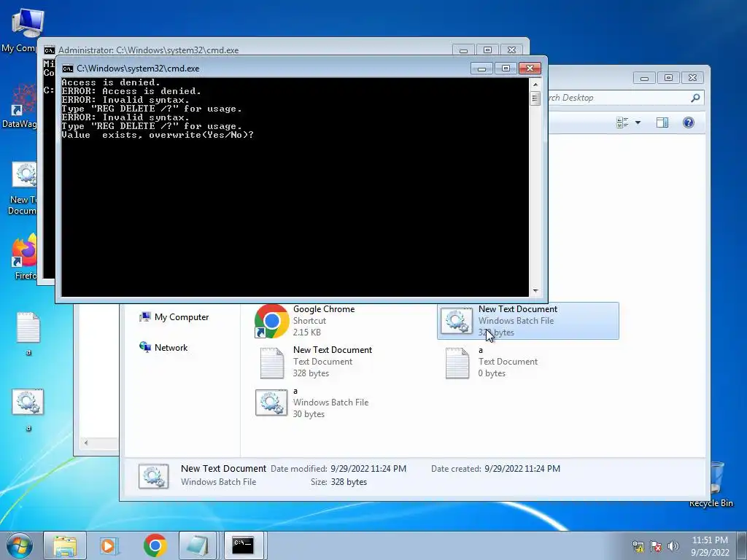Open Network in the navigation pane
Screen dimensions: 747x560
163,348
